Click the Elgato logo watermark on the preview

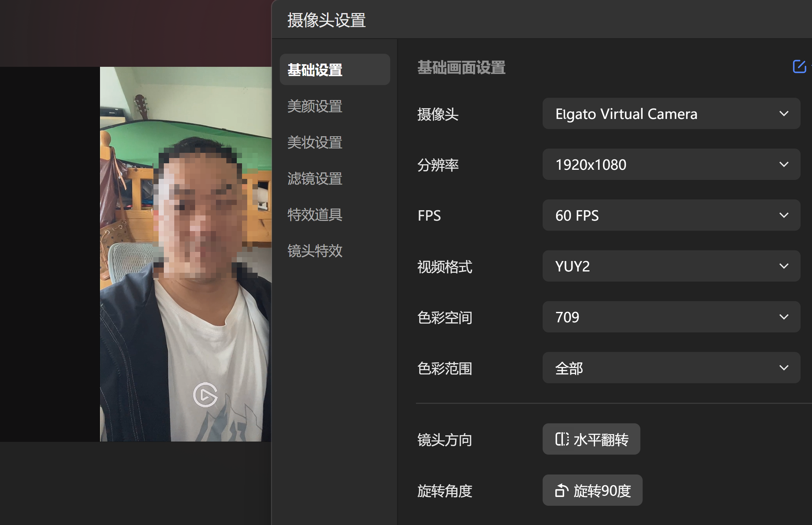coord(205,395)
